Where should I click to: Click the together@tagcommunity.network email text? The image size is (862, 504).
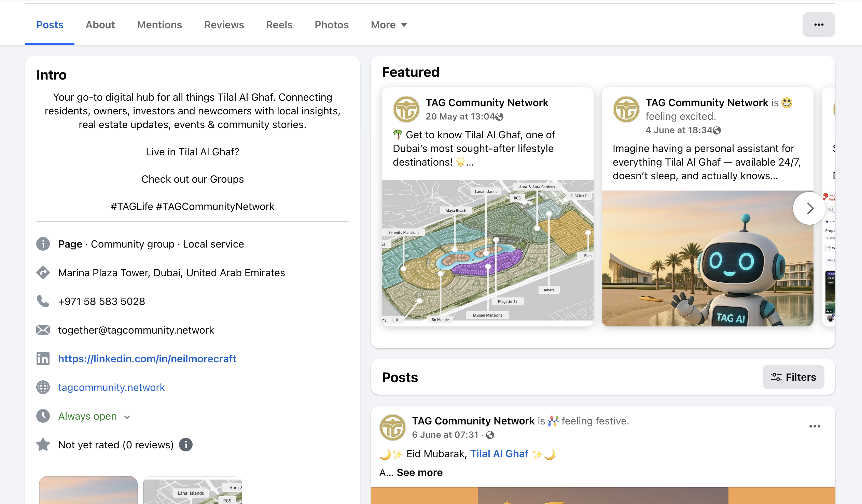136,330
